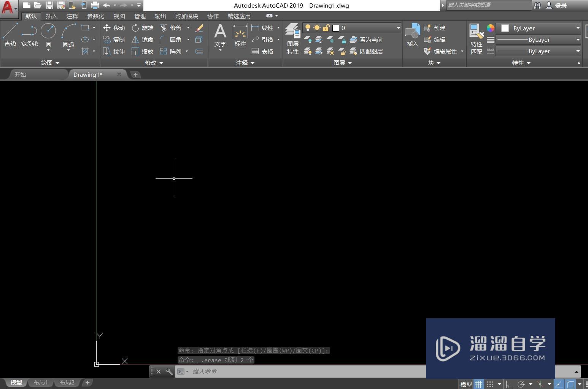This screenshot has width=588, height=389.
Task: Click the 匹配图层 button
Action: coord(366,51)
